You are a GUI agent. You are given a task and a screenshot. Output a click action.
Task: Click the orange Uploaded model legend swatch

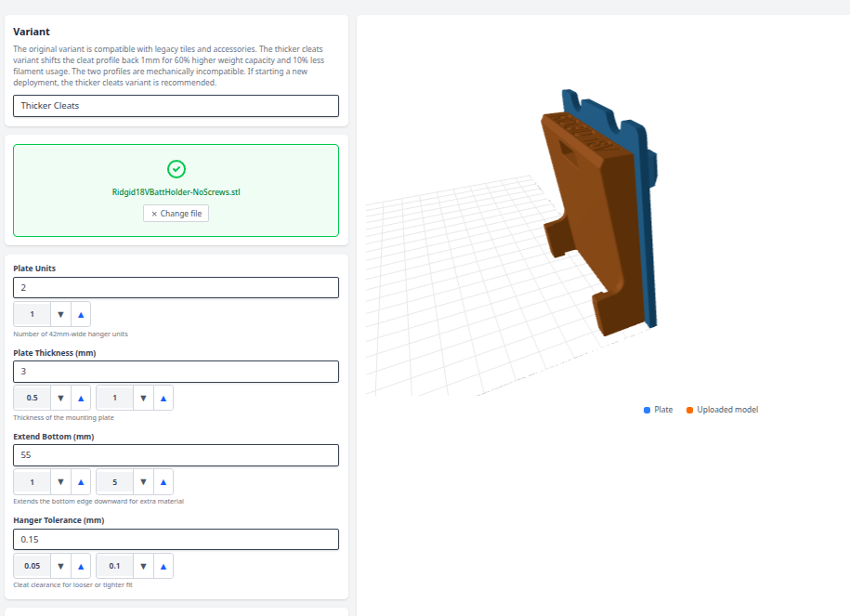point(689,410)
